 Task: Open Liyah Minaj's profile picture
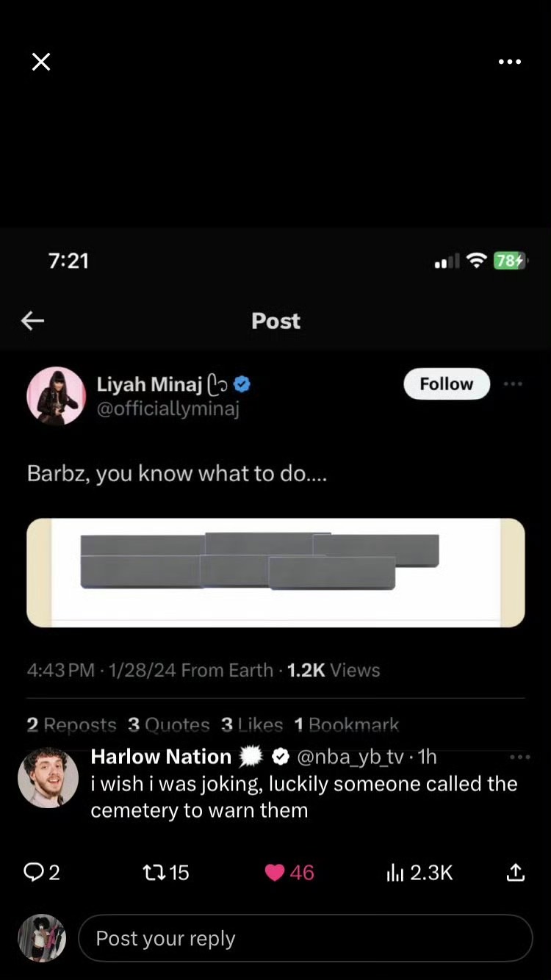(57, 396)
